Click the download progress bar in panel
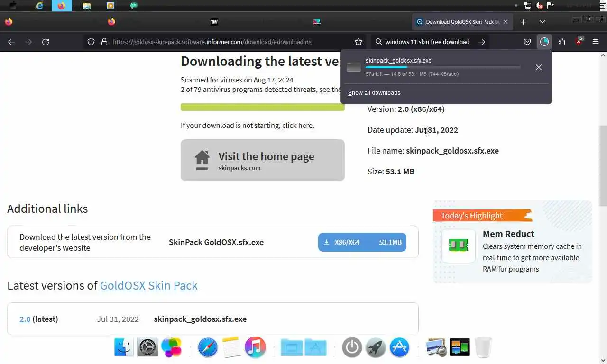Screen dimensions: 607x364 [443, 67]
